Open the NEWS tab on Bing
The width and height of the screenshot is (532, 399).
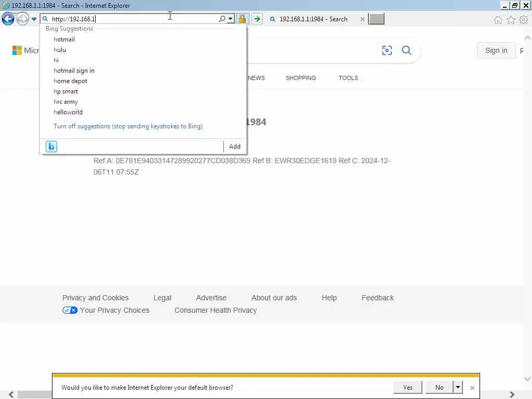point(256,78)
